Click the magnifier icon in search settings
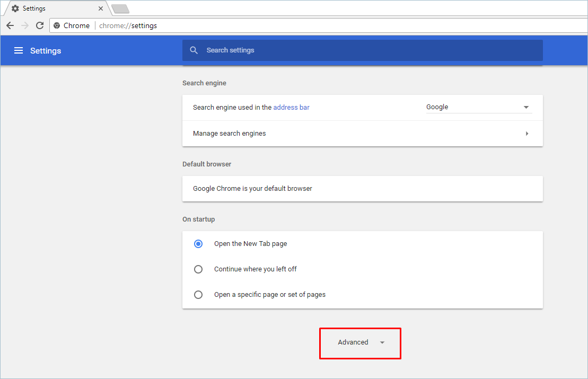The height and width of the screenshot is (379, 588). point(194,50)
